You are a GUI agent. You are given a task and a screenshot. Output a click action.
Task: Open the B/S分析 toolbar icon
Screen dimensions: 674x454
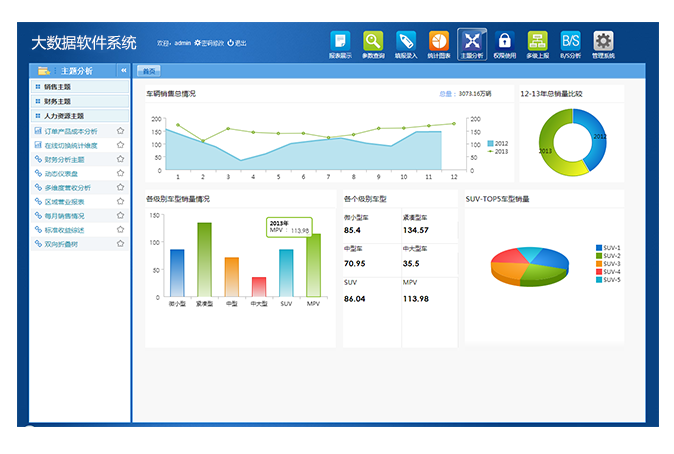[x=570, y=42]
